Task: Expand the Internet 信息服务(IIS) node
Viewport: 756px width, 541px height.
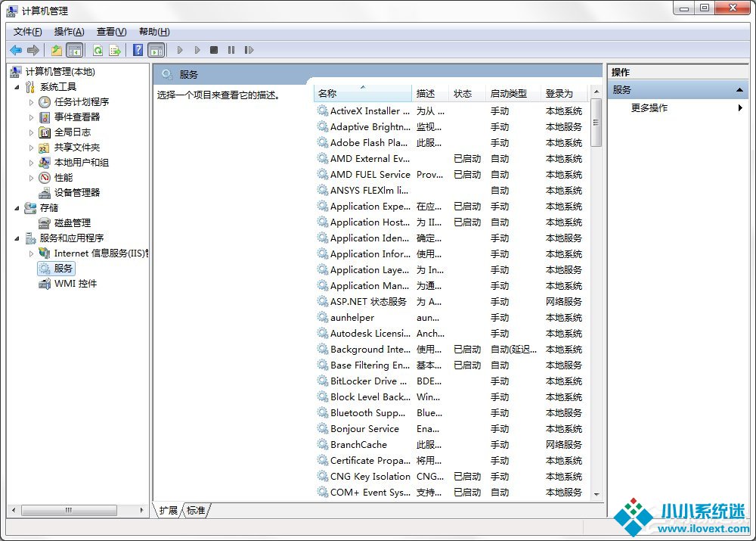Action: coord(31,253)
